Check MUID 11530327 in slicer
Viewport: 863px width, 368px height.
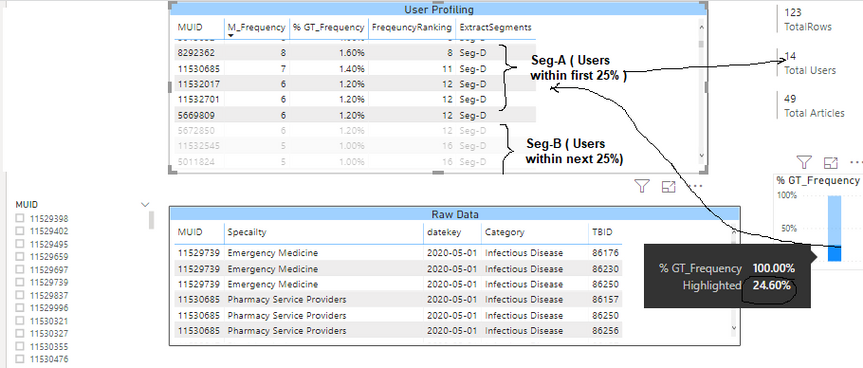(x=20, y=333)
